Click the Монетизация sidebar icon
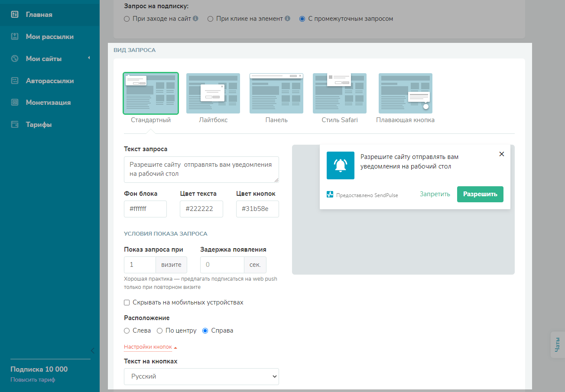The height and width of the screenshot is (392, 565). 15,103
